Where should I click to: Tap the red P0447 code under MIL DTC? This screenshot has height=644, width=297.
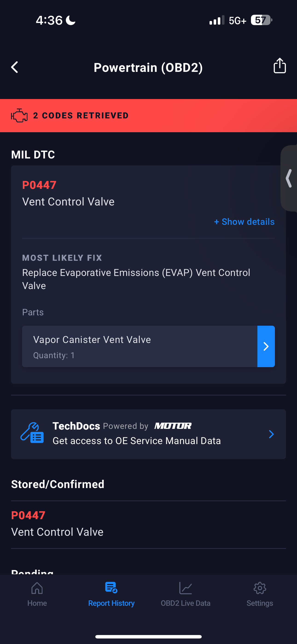pos(39,185)
